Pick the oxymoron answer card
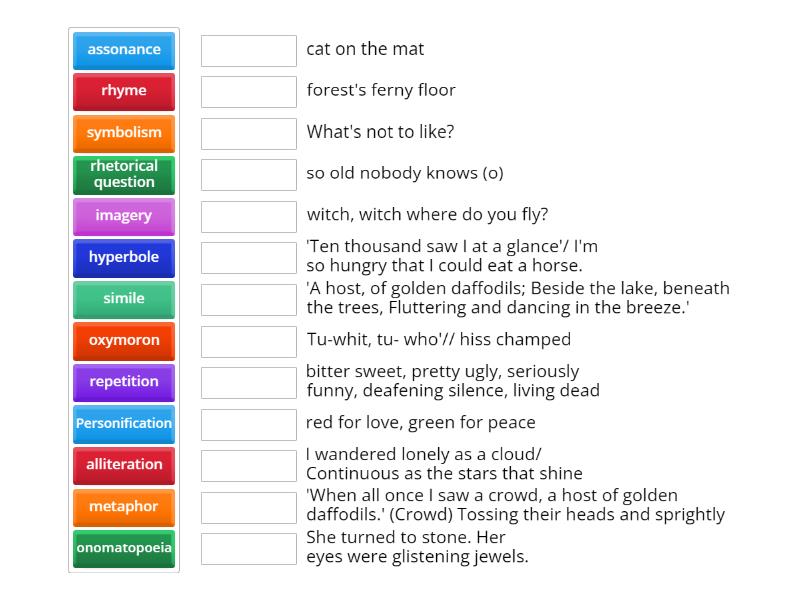 [123, 340]
